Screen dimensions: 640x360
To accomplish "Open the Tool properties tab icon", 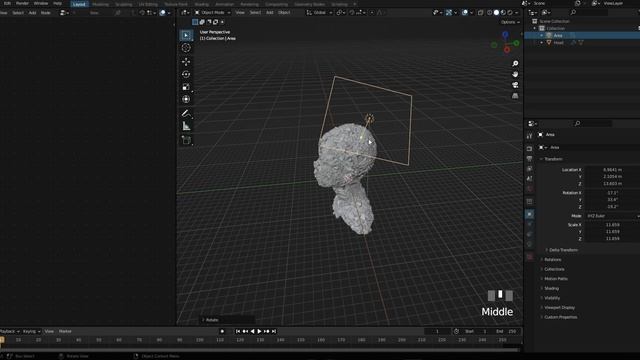I will coord(529,136).
